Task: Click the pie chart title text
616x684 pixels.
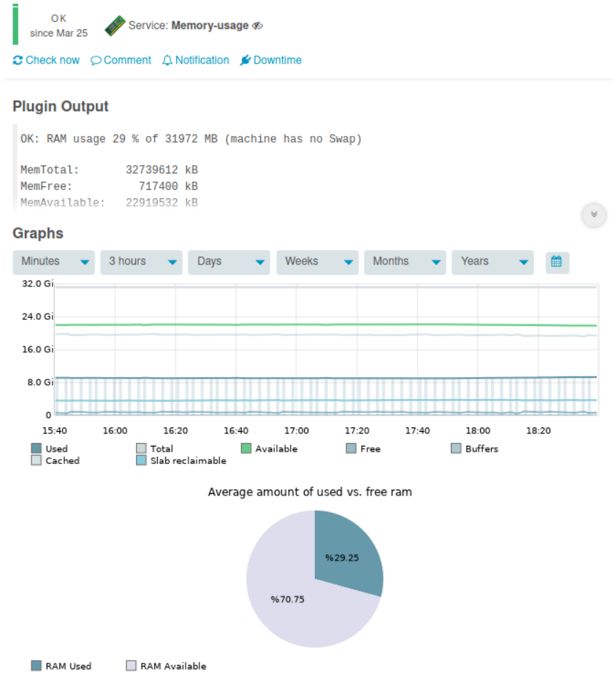Action: pos(310,492)
